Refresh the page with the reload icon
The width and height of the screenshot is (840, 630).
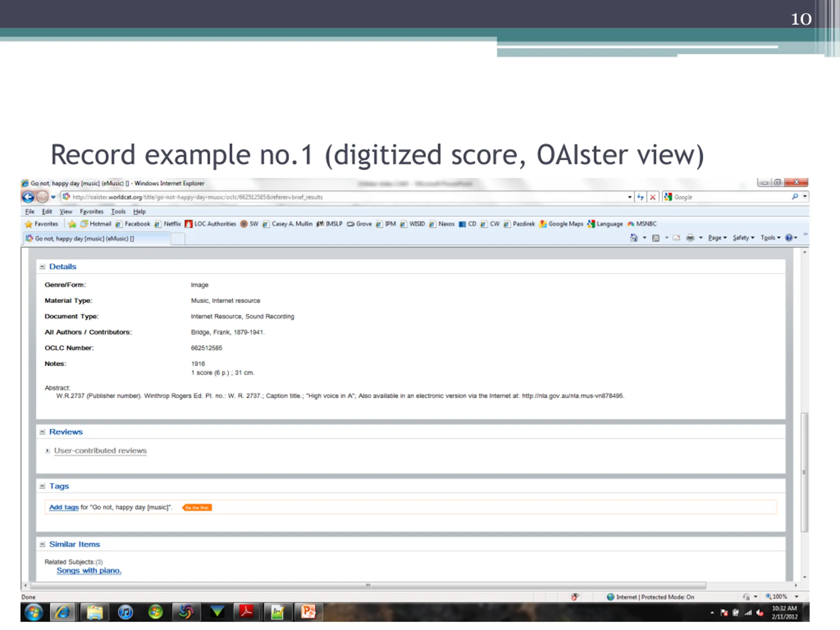[640, 197]
